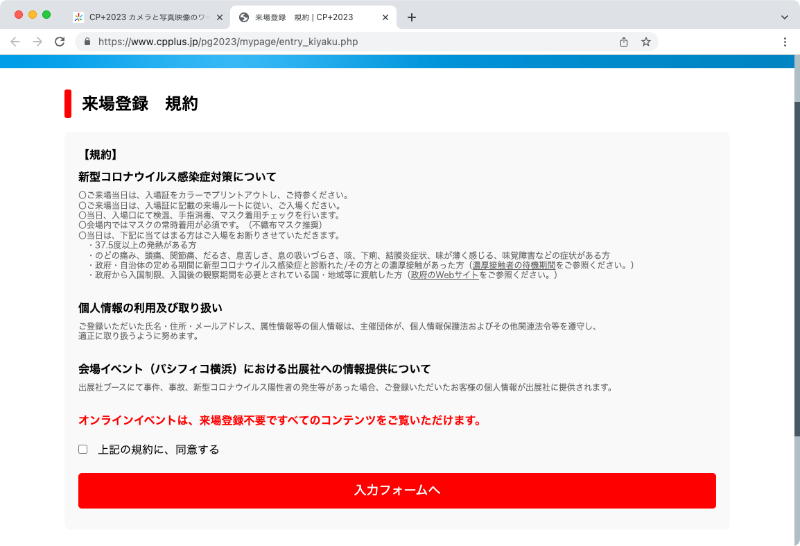Click the 上記の規約に、同意する label text

click(159, 450)
